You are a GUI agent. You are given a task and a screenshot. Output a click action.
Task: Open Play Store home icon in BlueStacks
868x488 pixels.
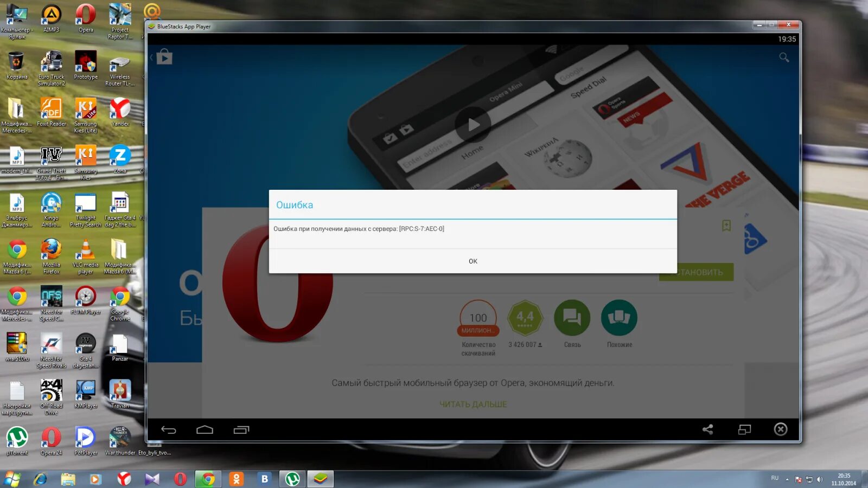(164, 56)
